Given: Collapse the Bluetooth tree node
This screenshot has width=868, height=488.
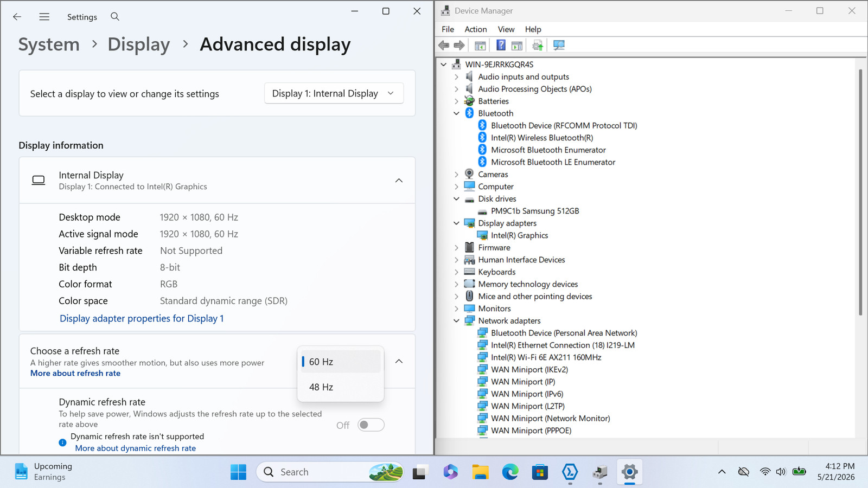Looking at the screenshot, I should pos(456,113).
